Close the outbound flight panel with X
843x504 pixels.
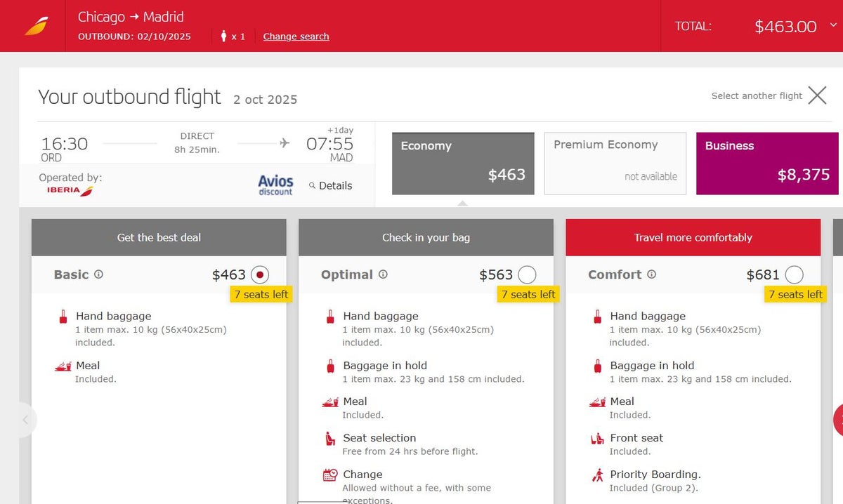[817, 95]
